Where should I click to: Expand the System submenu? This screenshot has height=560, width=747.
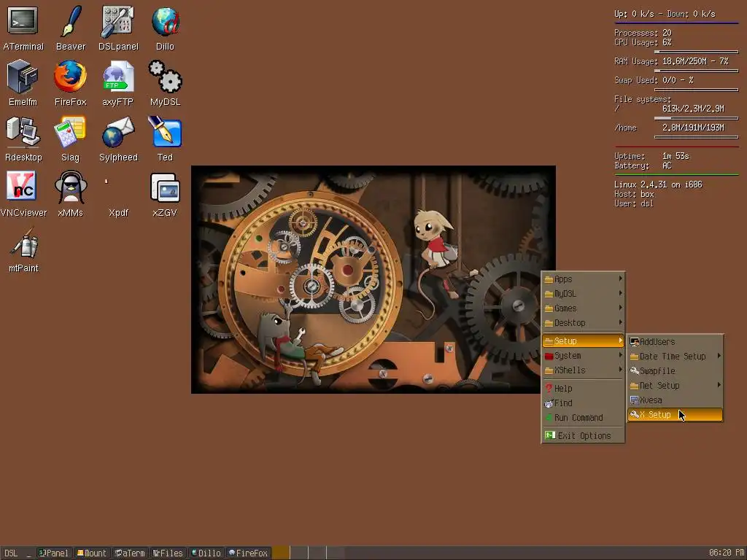click(x=583, y=356)
